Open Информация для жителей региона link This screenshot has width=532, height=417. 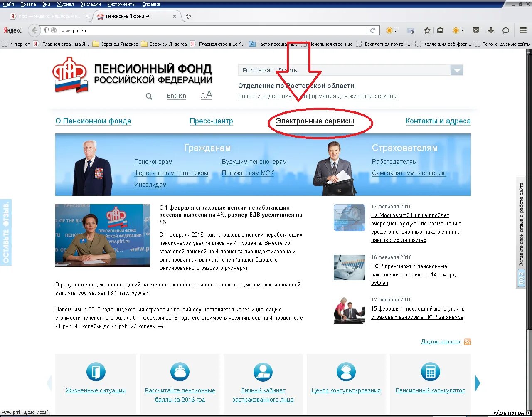tap(348, 96)
